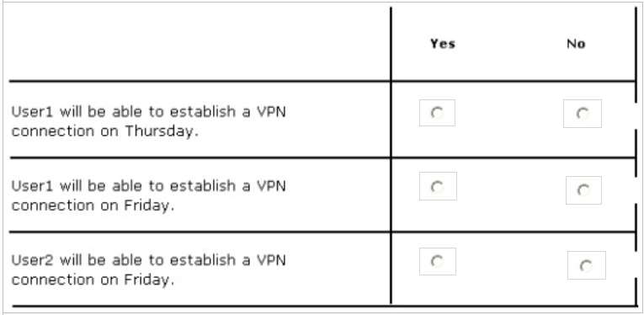The image size is (644, 315).
Task: Click VPN in the User2 statement
Action: coord(271,260)
